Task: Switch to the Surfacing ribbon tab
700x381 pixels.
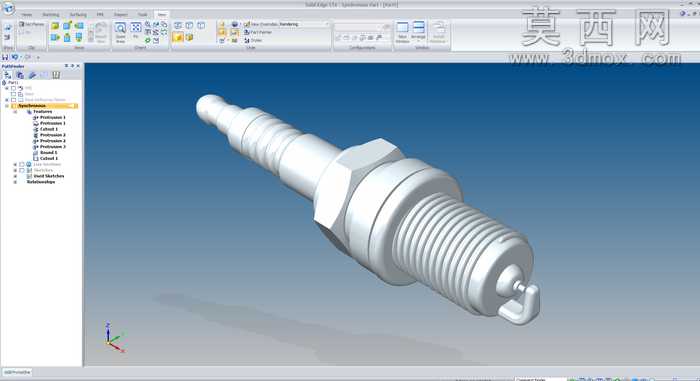Action: [78, 15]
